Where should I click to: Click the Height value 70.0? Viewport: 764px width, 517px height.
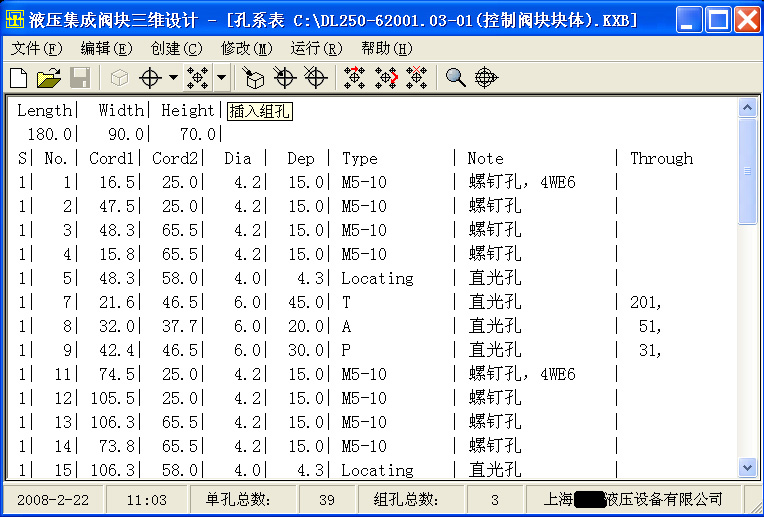(197, 134)
